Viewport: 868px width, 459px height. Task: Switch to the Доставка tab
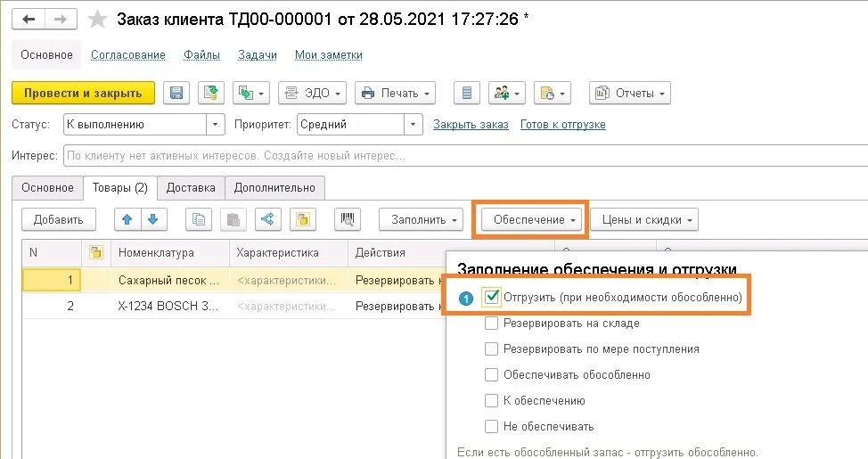(x=191, y=188)
